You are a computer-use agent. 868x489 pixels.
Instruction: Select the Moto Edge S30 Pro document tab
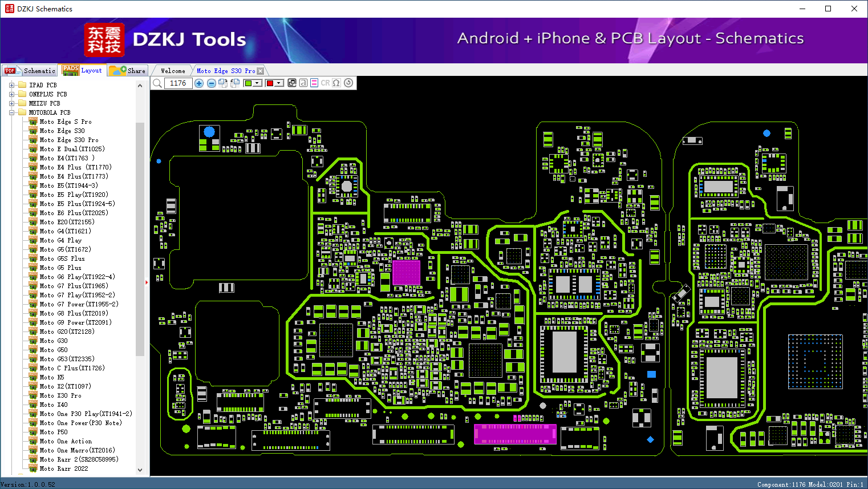click(x=226, y=71)
